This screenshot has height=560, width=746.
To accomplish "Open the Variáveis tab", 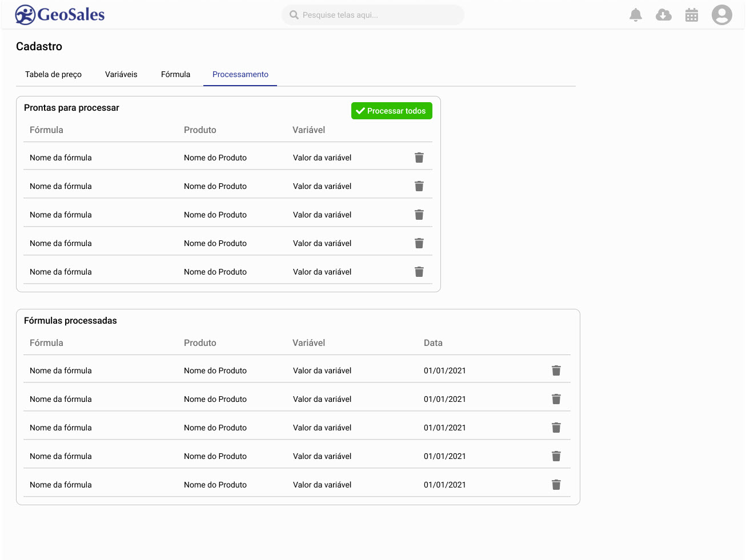I will pos(121,75).
